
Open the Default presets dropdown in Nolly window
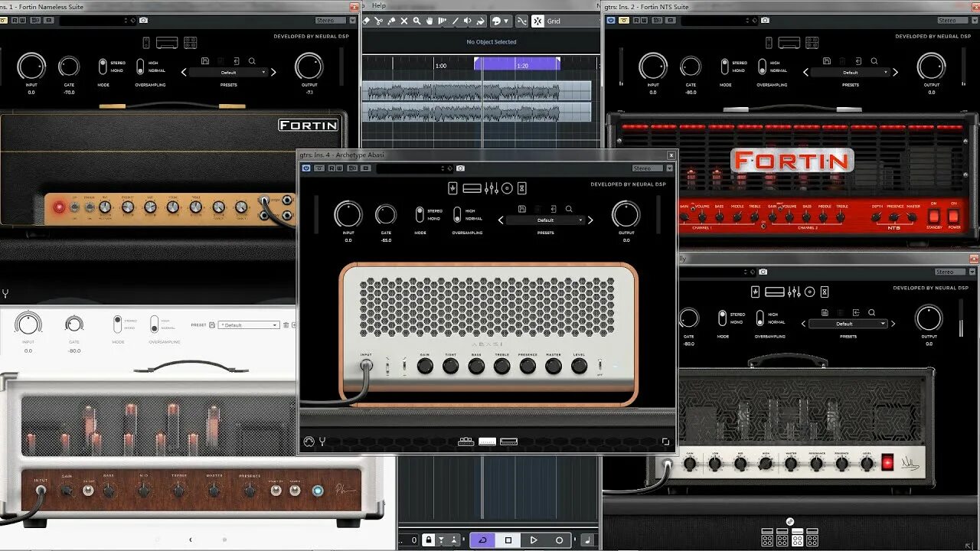(848, 324)
